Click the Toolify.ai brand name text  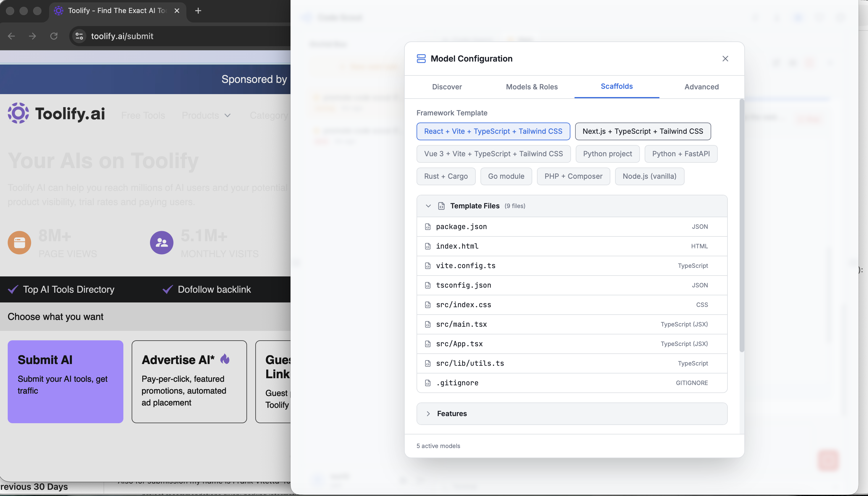coord(70,114)
